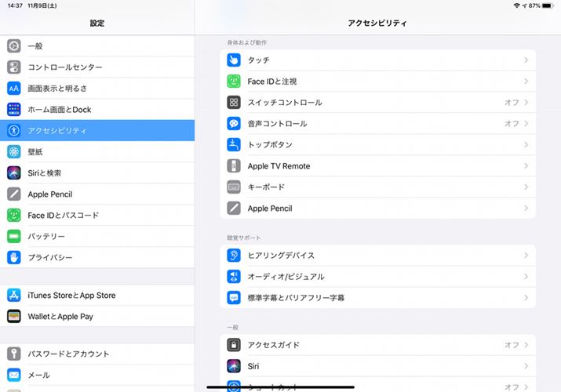Tap the Apple TV Remote icon
Image resolution: width=561 pixels, height=392 pixels.
[x=234, y=166]
